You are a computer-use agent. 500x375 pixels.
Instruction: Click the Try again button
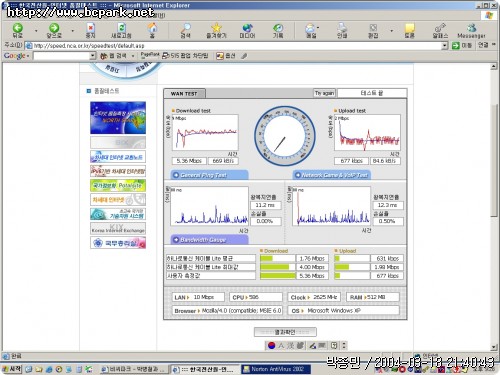coord(324,93)
